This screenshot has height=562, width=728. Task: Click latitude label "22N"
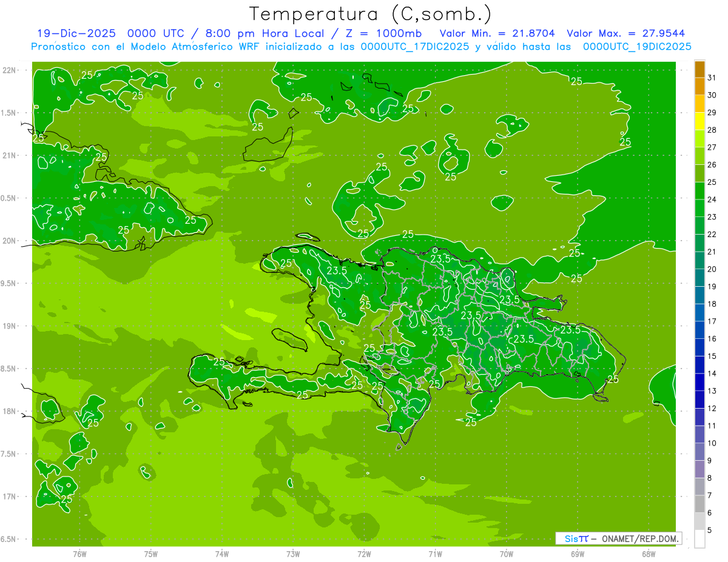point(9,70)
